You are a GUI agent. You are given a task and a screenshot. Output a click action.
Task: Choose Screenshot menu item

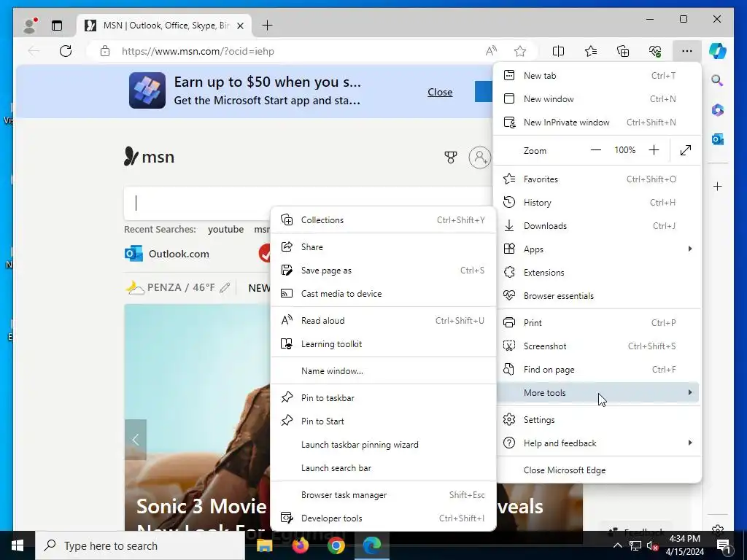click(598, 346)
